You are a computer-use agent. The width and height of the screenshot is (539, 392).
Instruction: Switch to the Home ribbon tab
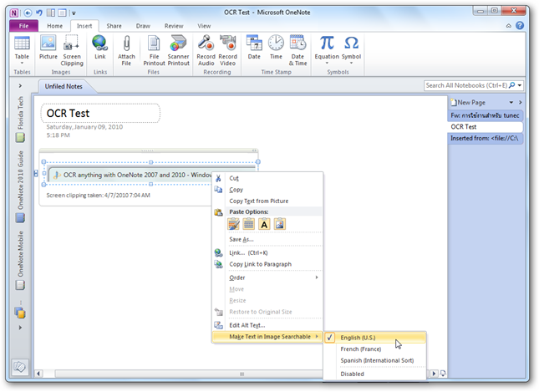[x=54, y=26]
